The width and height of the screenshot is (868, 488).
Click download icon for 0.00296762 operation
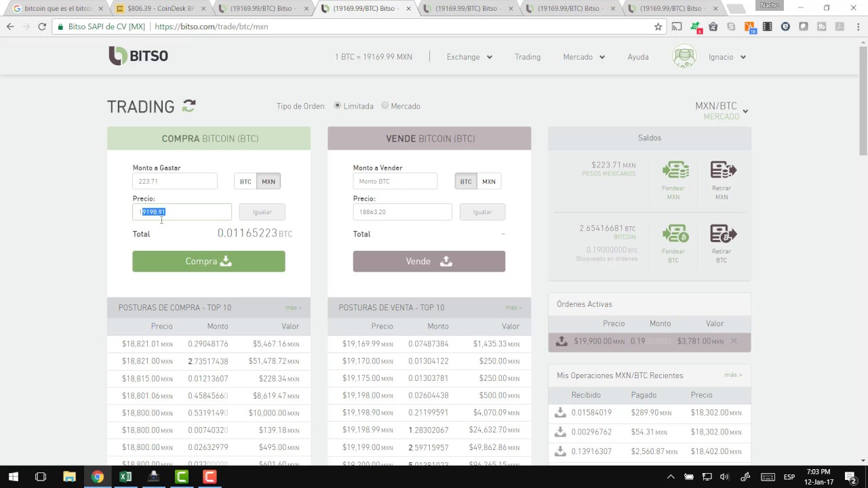[x=560, y=432]
